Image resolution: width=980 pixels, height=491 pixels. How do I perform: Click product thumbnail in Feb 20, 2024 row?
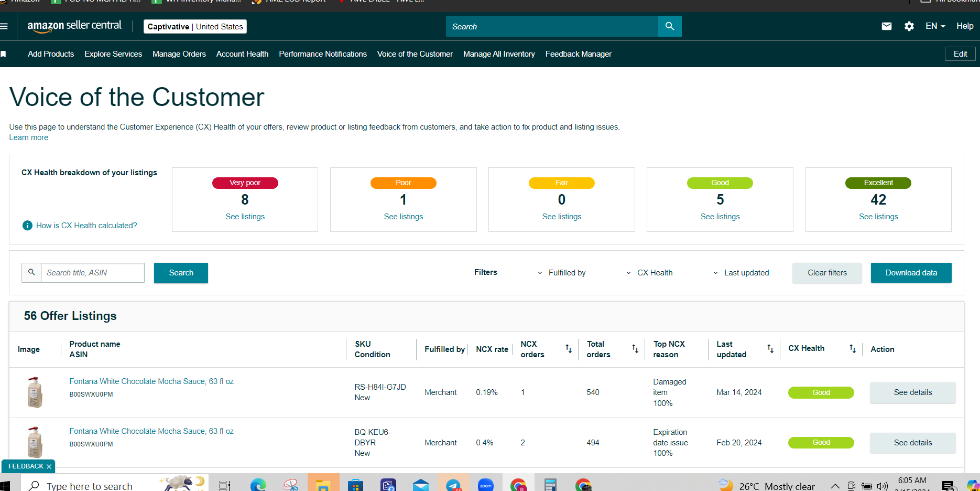[35, 442]
